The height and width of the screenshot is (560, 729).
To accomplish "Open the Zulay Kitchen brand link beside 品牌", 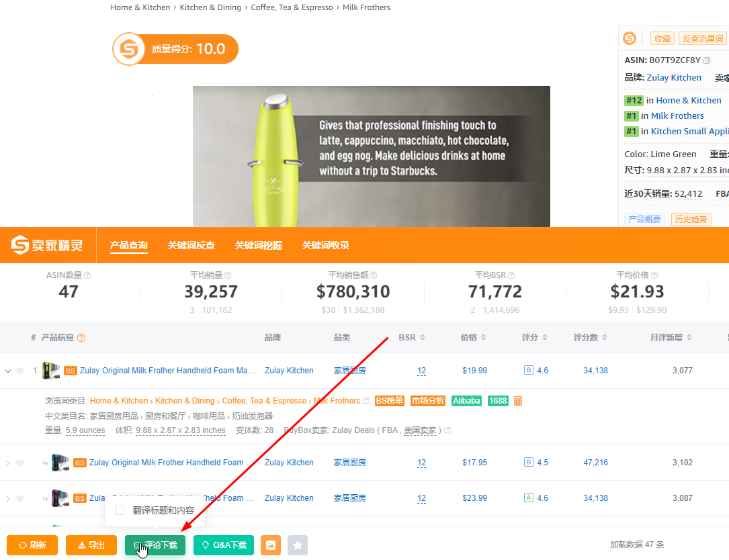I will click(x=674, y=78).
